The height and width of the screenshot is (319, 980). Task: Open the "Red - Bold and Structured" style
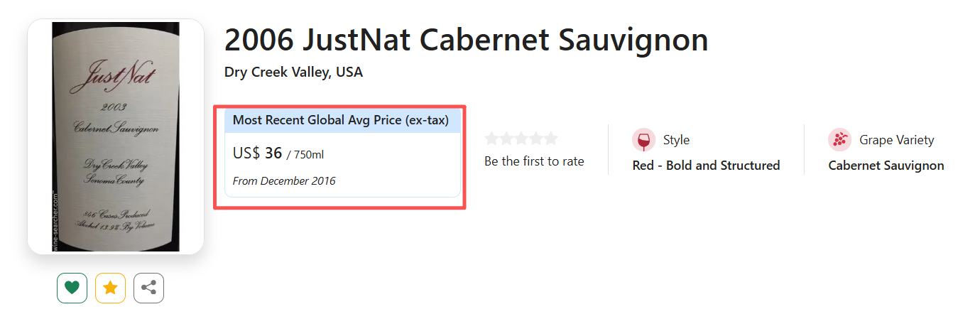click(706, 166)
